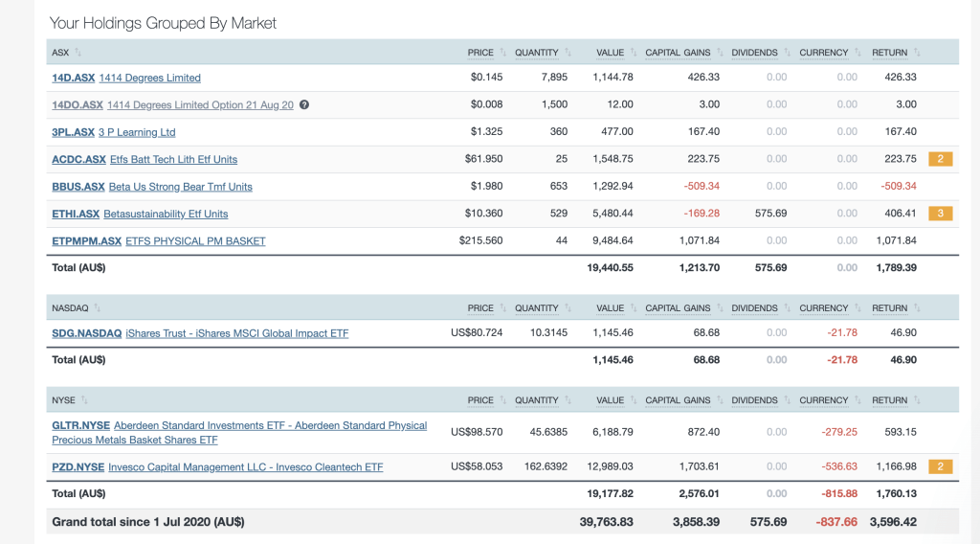The image size is (980, 544).
Task: Open orange badge 2 on PZD.NYSE row
Action: click(x=940, y=467)
